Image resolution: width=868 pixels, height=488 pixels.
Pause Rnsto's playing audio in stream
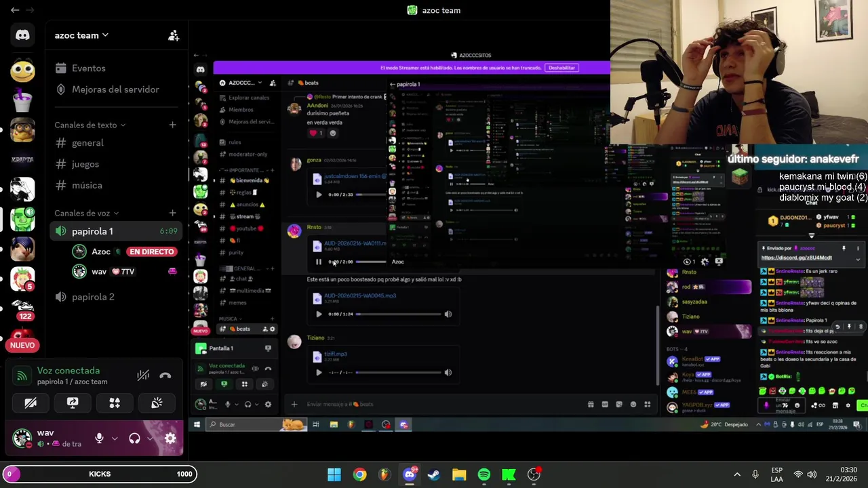(x=319, y=262)
